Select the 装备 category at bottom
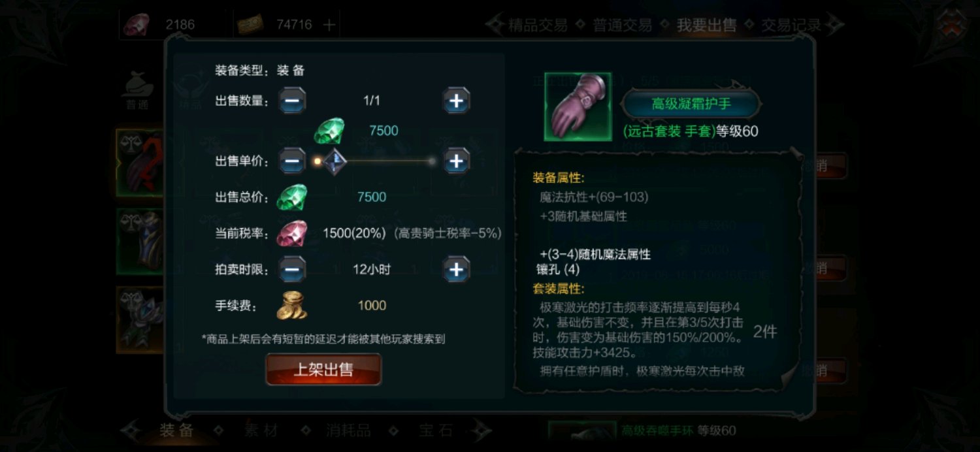980x452 pixels. (x=177, y=430)
